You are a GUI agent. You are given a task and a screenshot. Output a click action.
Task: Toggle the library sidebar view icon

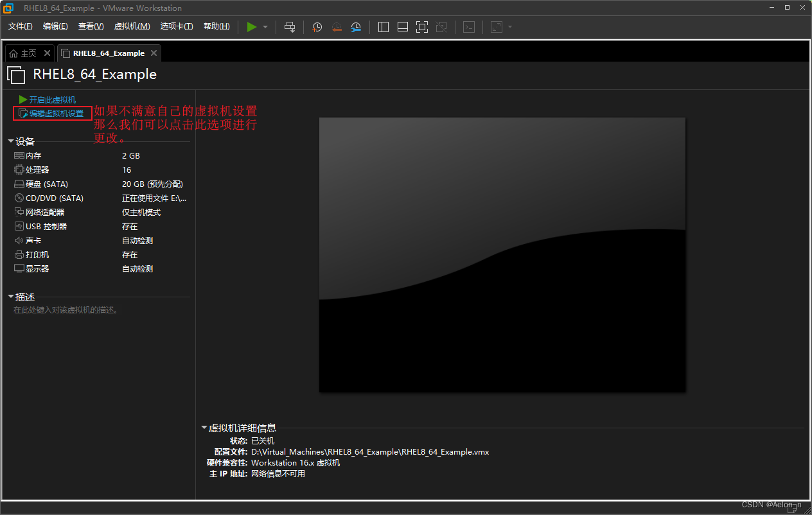[x=384, y=26]
